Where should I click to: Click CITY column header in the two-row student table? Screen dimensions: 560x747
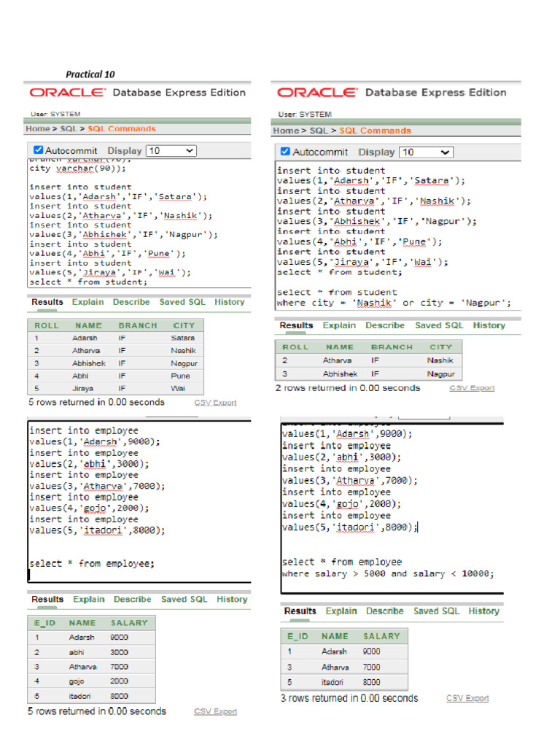440,347
